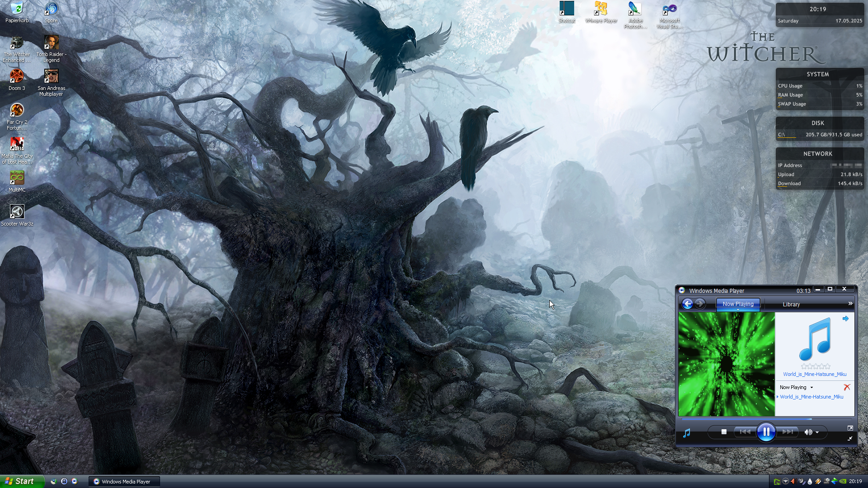Click the red speaker volume tray icon

(x=793, y=482)
